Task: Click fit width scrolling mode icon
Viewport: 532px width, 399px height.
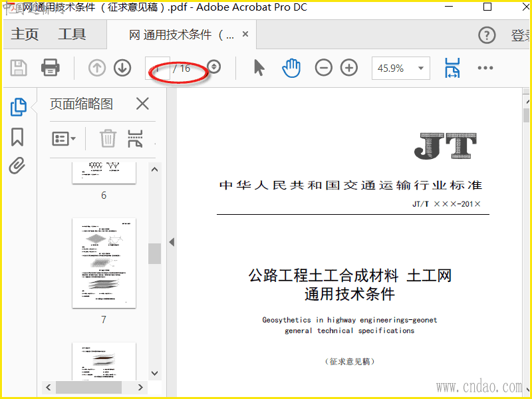Action: click(452, 68)
